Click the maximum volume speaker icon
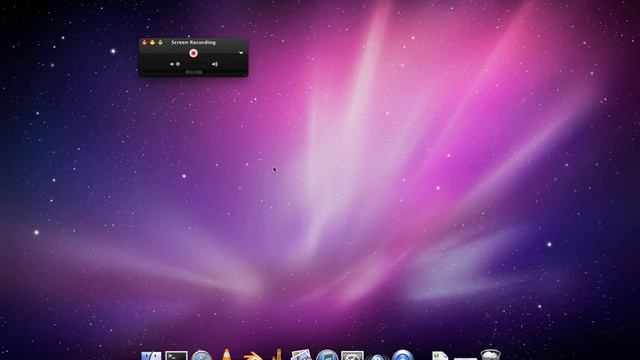 tap(215, 64)
